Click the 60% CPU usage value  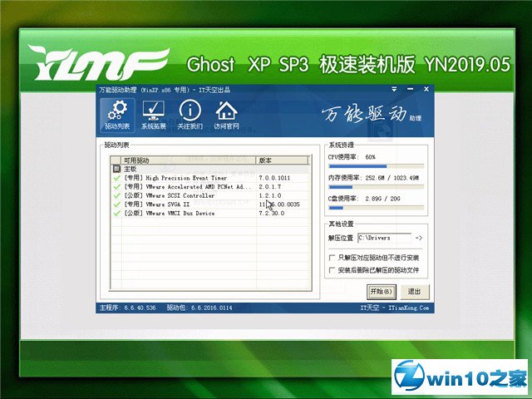(370, 157)
